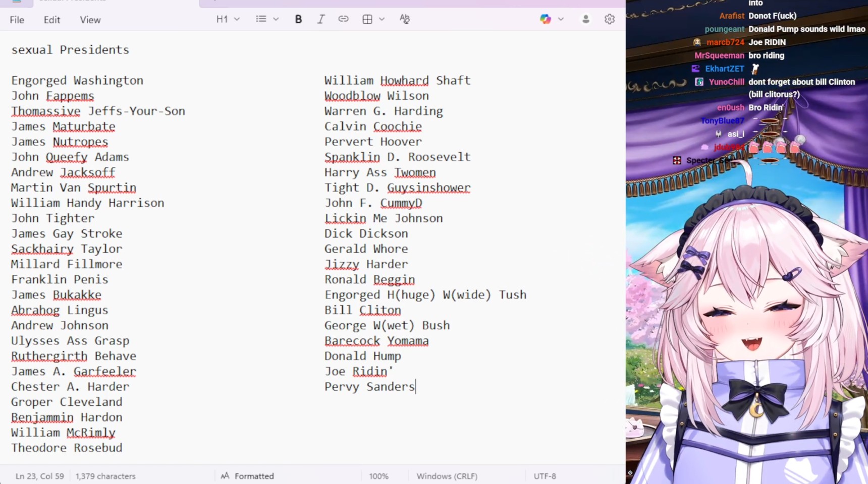Expand the table options dropdown arrow
The height and width of the screenshot is (484, 868).
pyautogui.click(x=382, y=19)
